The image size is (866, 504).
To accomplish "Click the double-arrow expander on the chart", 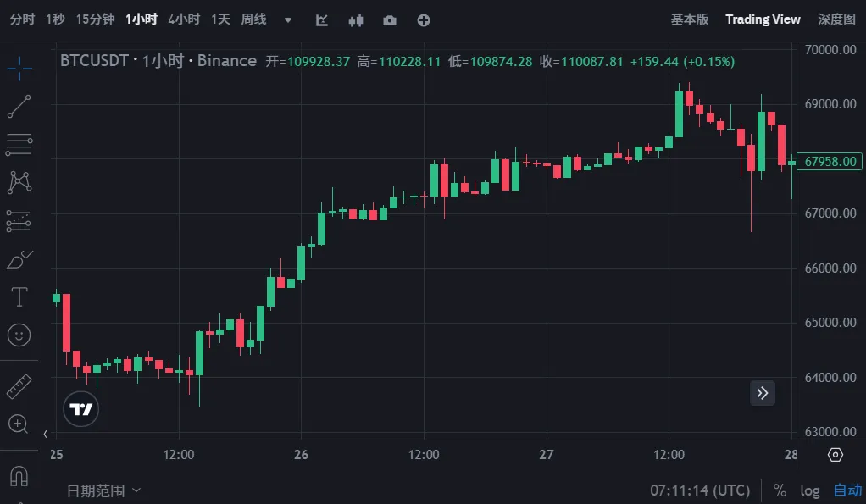I will point(762,393).
